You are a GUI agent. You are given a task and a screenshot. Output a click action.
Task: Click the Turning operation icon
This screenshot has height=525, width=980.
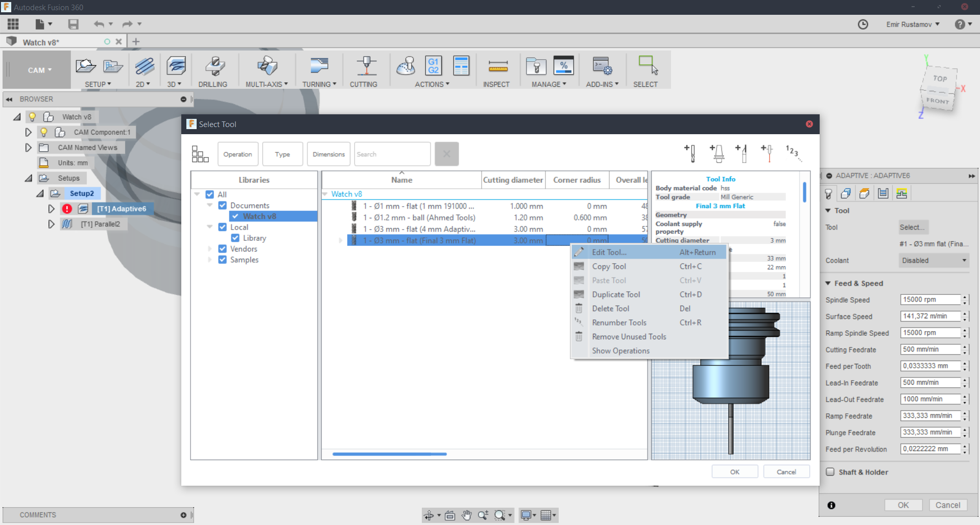click(x=319, y=66)
